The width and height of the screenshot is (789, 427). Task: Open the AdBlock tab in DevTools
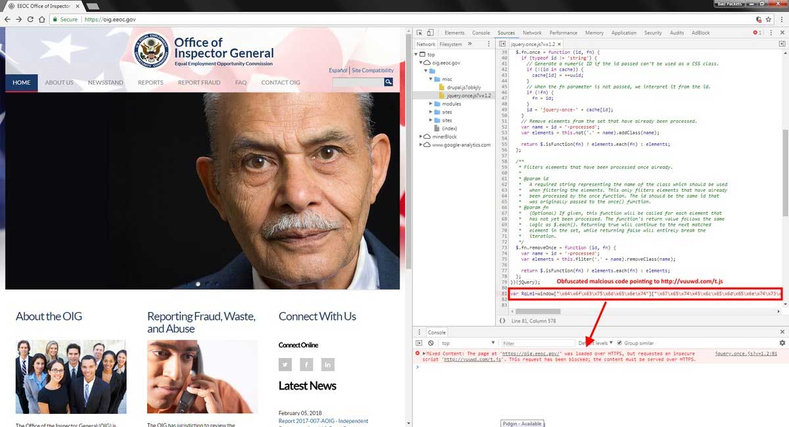(700, 33)
